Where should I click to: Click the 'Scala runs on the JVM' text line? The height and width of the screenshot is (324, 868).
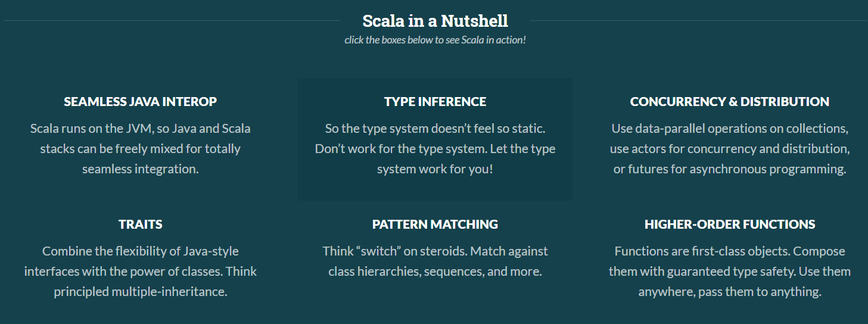(140, 129)
